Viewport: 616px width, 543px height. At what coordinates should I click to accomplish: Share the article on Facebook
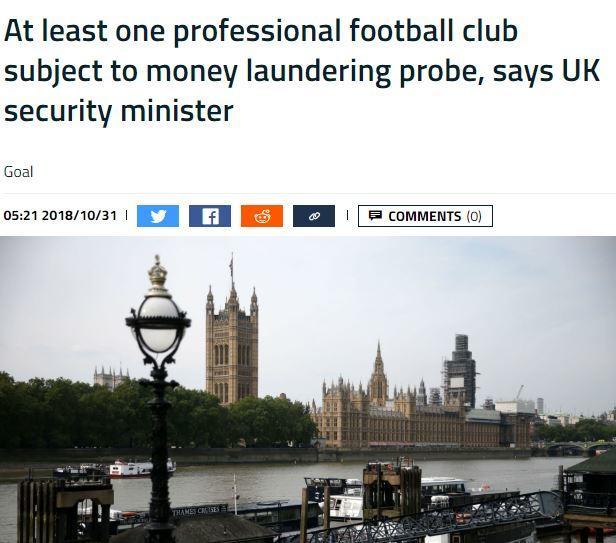[210, 216]
